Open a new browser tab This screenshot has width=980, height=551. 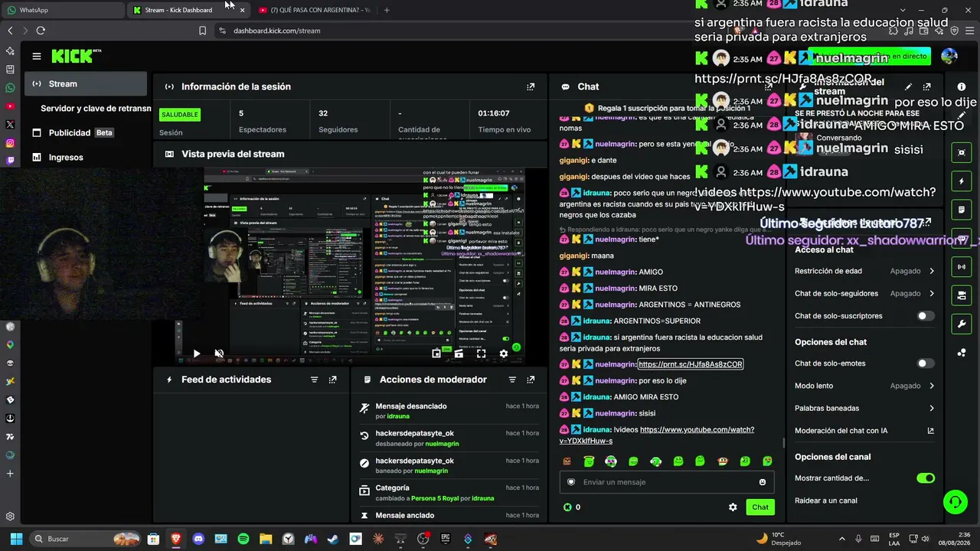pos(387,10)
